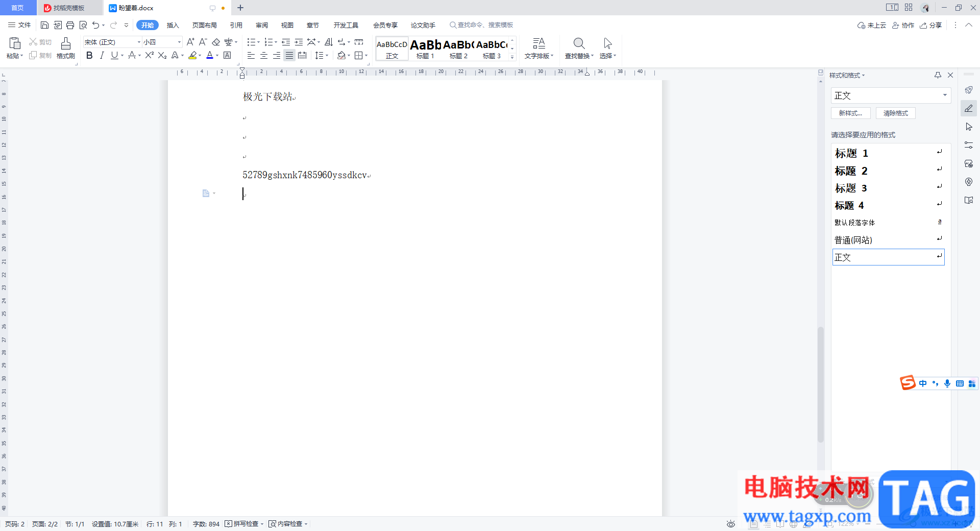
Task: Open Print Preview from quick access bar
Action: [83, 25]
